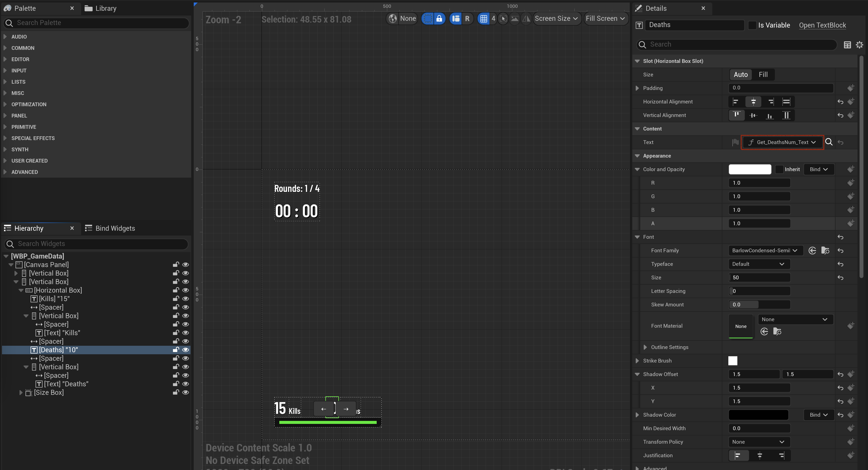868x470 pixels.
Task: Select the Details panel tab
Action: pyautogui.click(x=656, y=8)
